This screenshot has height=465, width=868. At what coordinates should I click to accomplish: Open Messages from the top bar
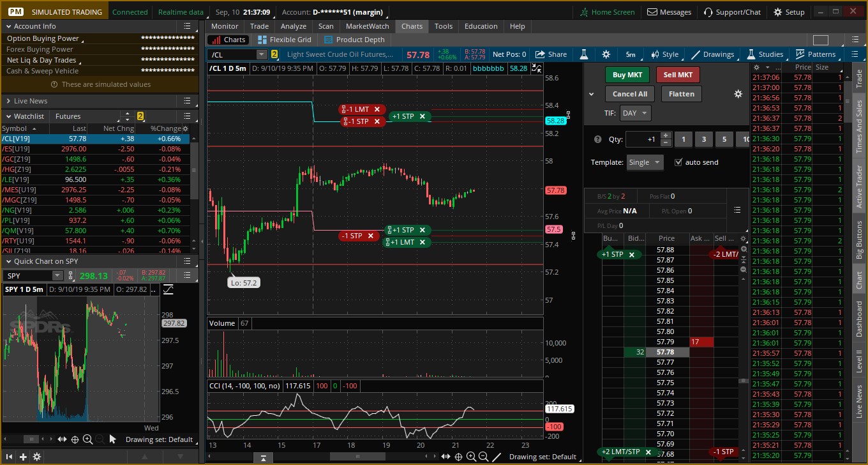[x=669, y=12]
